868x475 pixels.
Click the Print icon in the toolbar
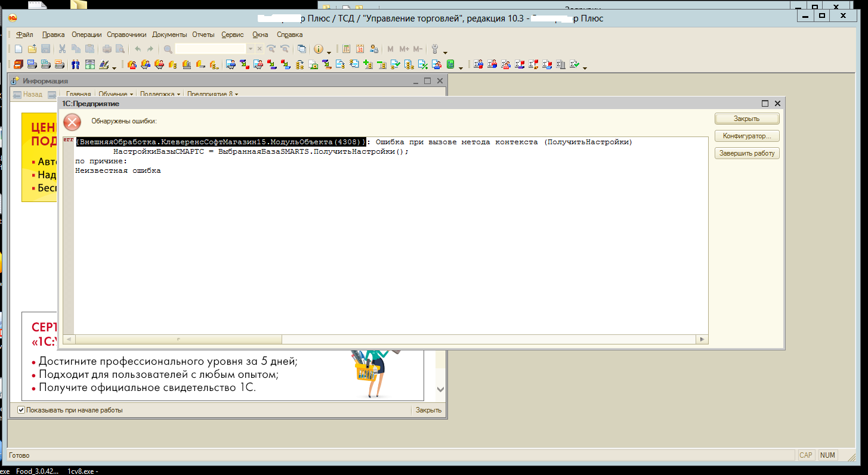pos(107,49)
